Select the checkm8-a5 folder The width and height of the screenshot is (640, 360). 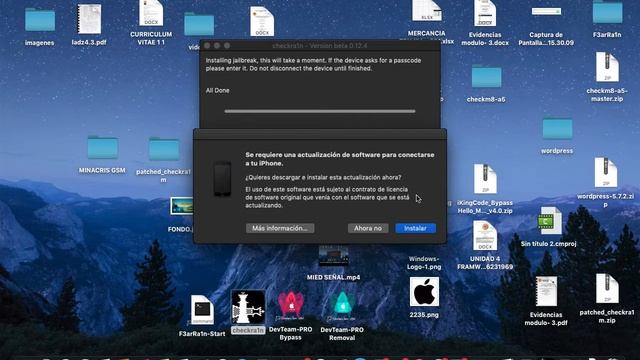tap(486, 76)
